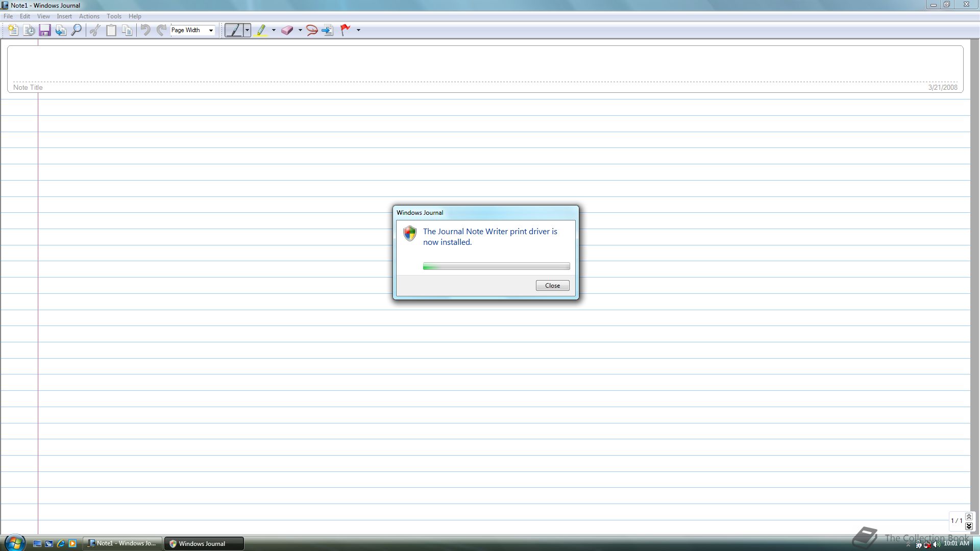
Task: Launch Windows Media Player from quick launch
Action: 72,544
